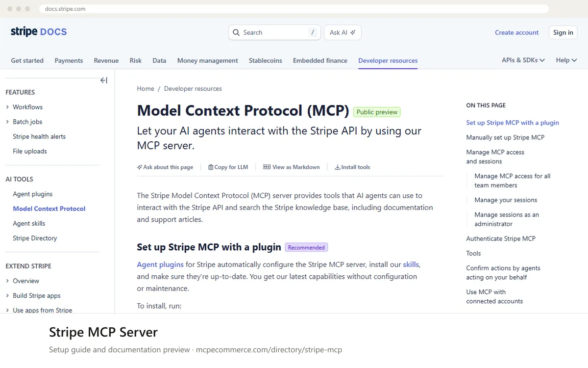
Task: Click the Sign in button
Action: tap(563, 32)
